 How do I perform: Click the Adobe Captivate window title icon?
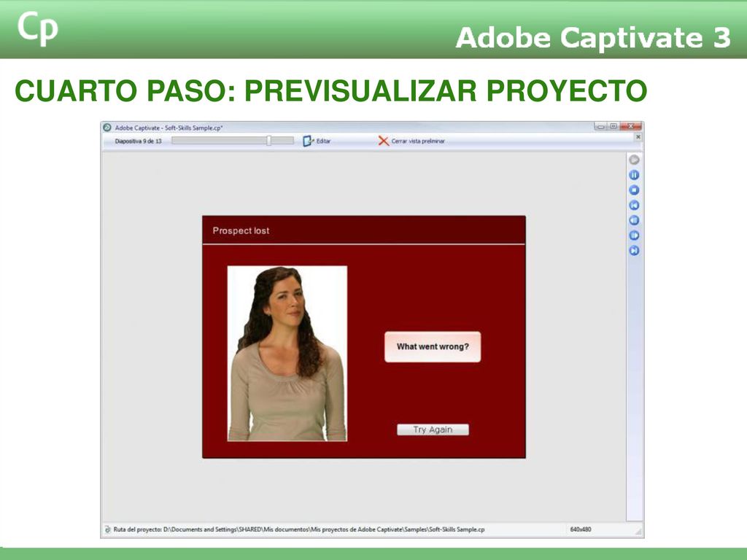[108, 128]
